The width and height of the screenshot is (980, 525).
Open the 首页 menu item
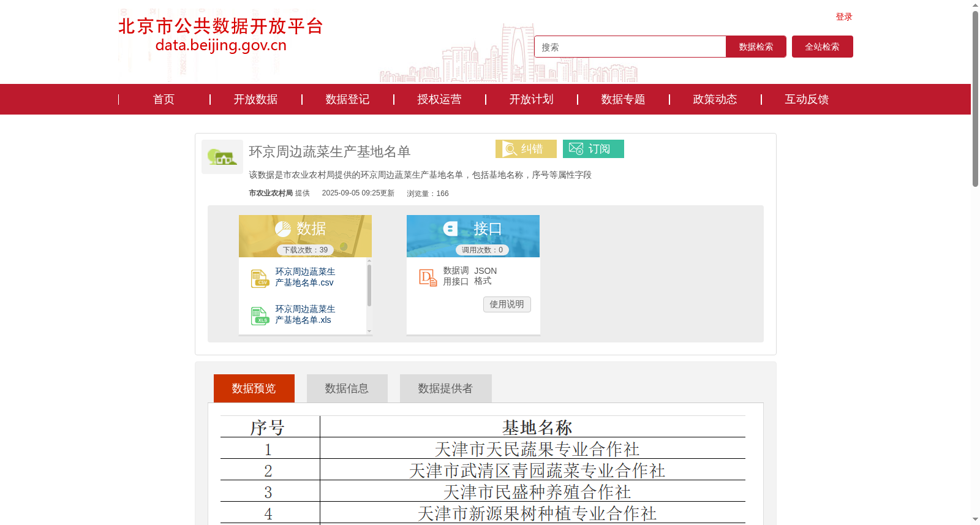pyautogui.click(x=164, y=99)
